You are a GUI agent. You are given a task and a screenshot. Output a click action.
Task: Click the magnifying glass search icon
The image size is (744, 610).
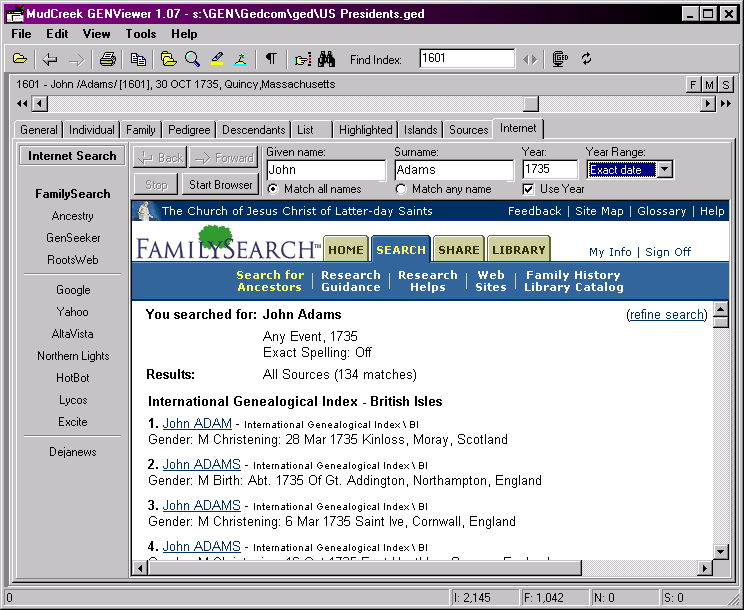[x=192, y=59]
